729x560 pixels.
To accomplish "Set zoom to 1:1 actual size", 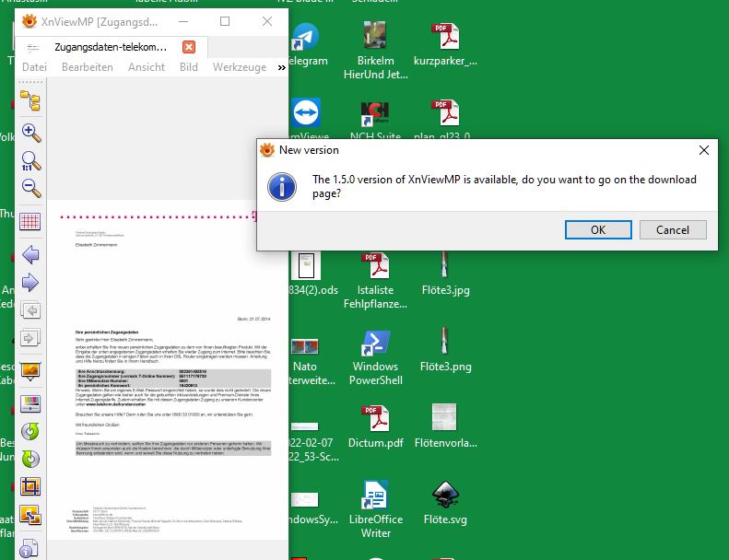I will point(30,161).
